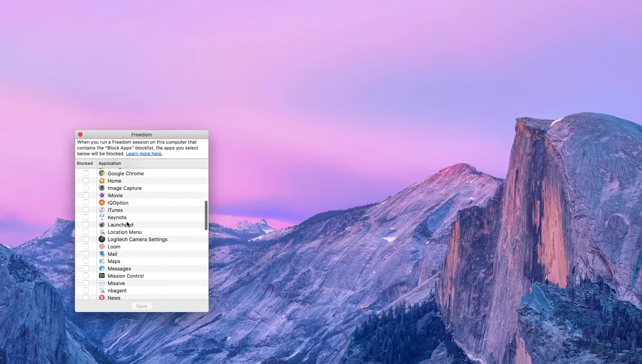Select the Maps row text
This screenshot has width=642, height=364.
tap(114, 261)
